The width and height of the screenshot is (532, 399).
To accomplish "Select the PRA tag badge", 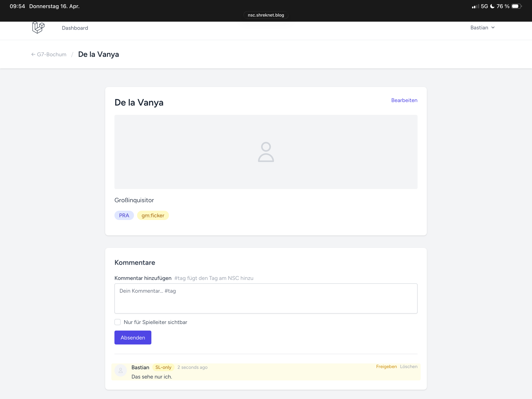I will [x=124, y=216].
